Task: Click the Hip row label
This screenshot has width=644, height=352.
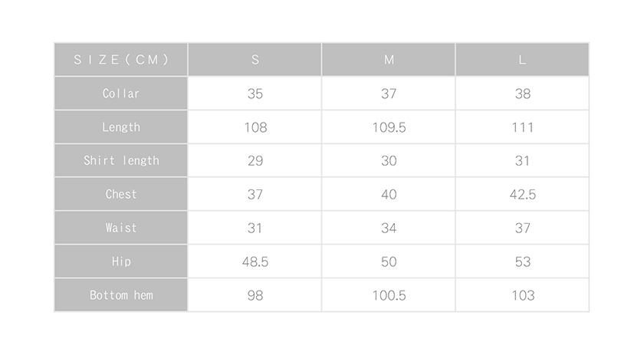Action: [x=121, y=262]
